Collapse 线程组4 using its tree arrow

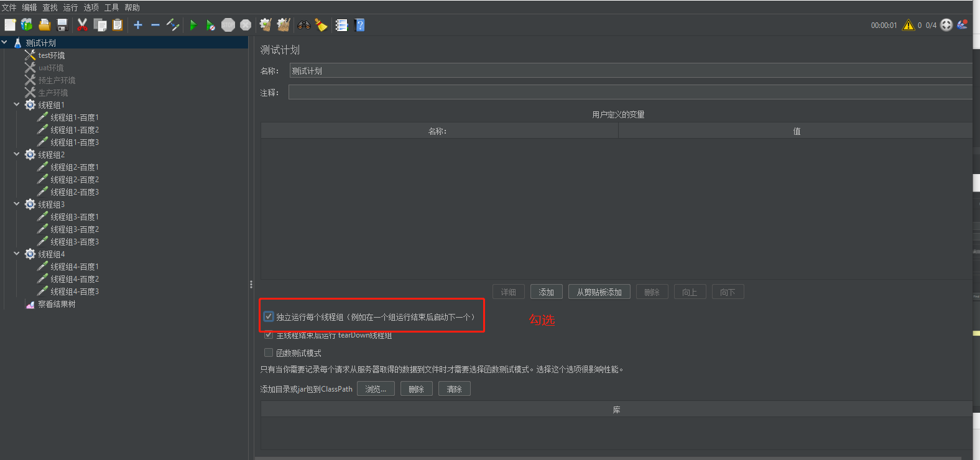pyautogui.click(x=17, y=254)
